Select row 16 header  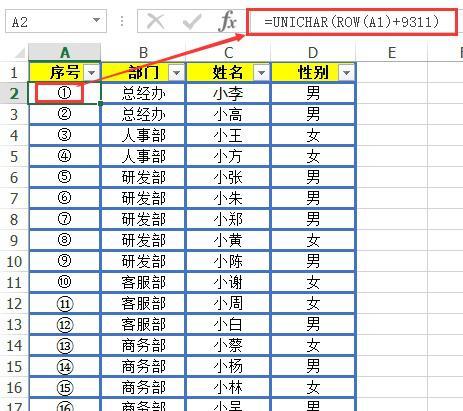14,387
